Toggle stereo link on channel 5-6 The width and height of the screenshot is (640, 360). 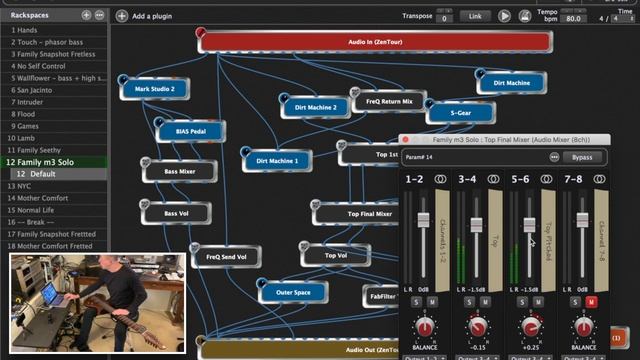[546, 179]
